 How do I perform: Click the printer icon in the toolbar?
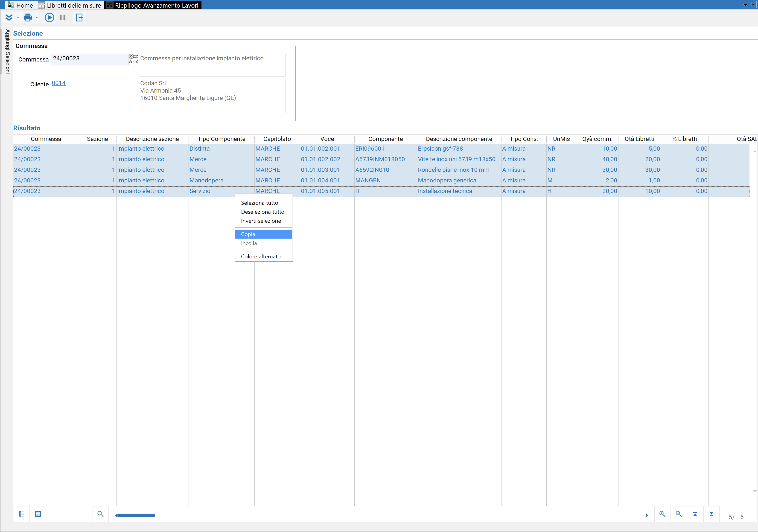coord(28,18)
